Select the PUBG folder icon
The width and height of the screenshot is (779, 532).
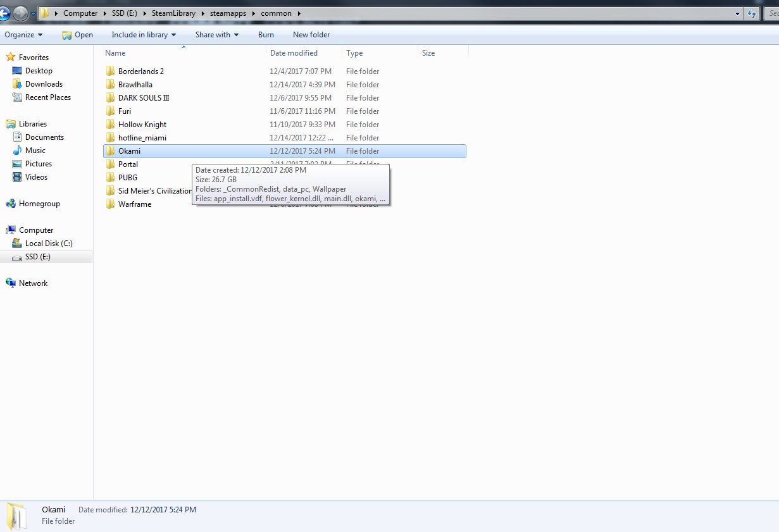[x=110, y=177]
